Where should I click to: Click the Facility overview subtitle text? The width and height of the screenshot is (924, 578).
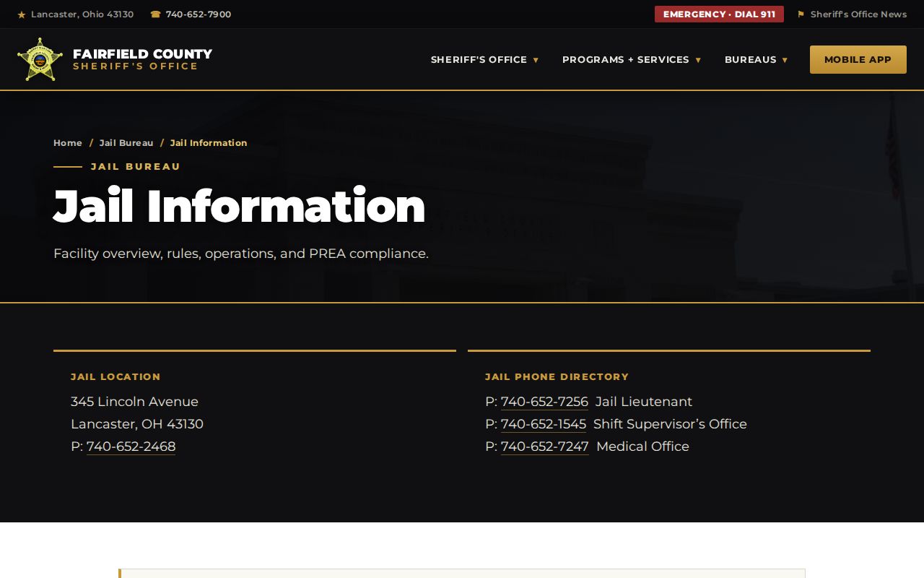pyautogui.click(x=241, y=254)
